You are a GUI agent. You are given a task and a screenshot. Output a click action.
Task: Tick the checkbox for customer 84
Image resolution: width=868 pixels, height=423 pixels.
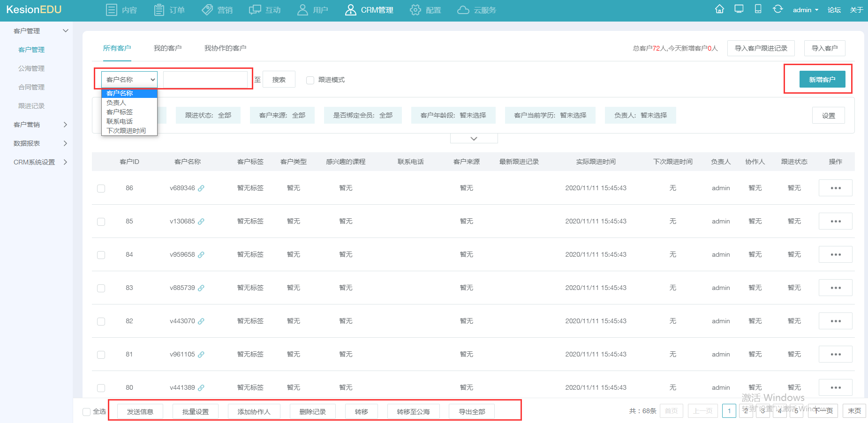click(101, 255)
